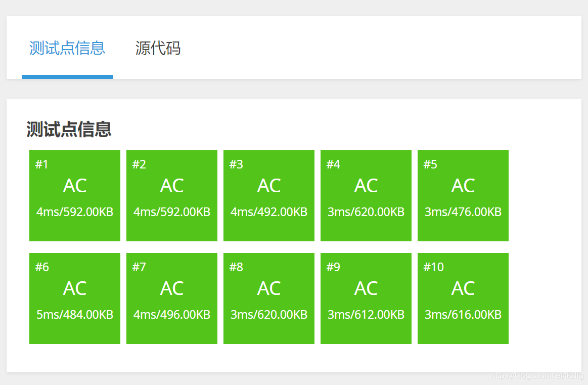Select test point #10 green tile
This screenshot has width=588, height=385.
click(x=463, y=298)
